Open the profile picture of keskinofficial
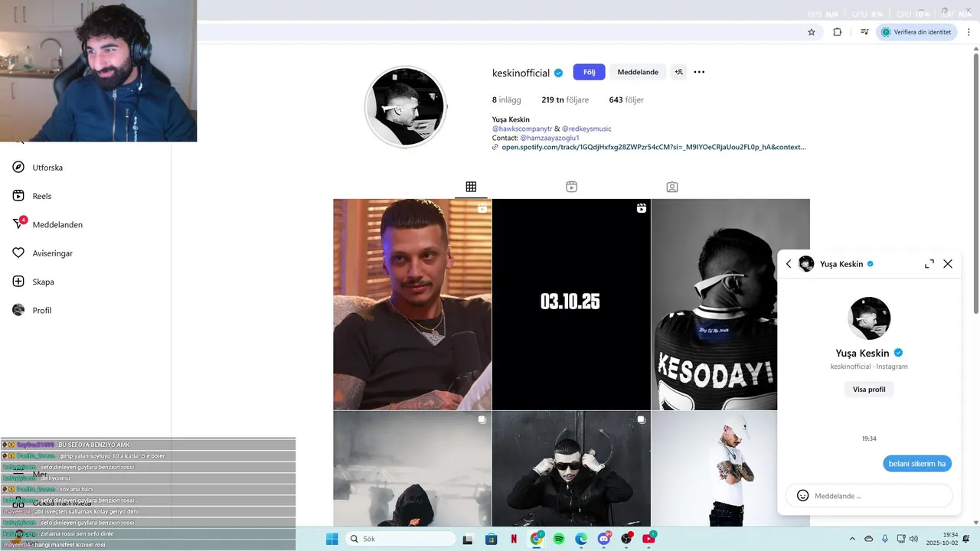This screenshot has height=551, width=980. pyautogui.click(x=405, y=106)
